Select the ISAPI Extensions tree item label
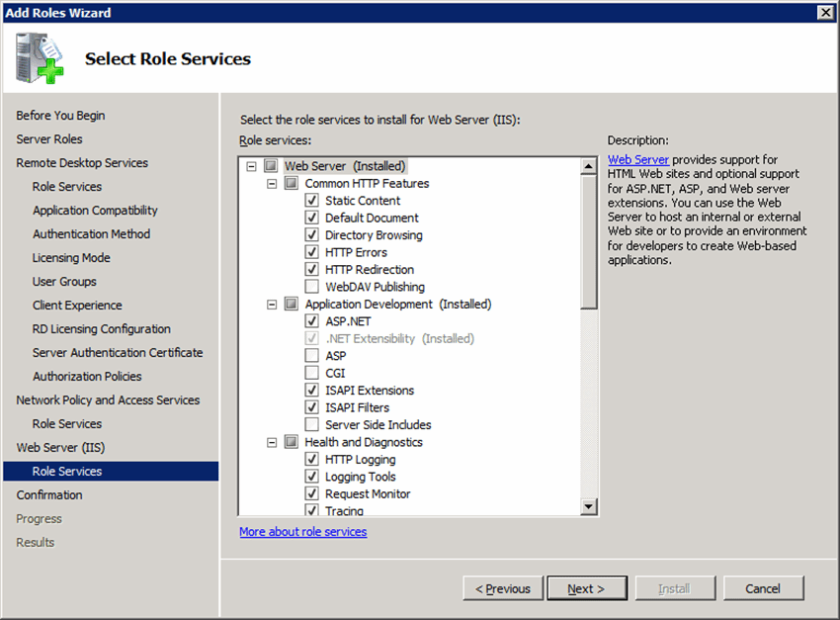Image resolution: width=840 pixels, height=620 pixels. coord(370,391)
